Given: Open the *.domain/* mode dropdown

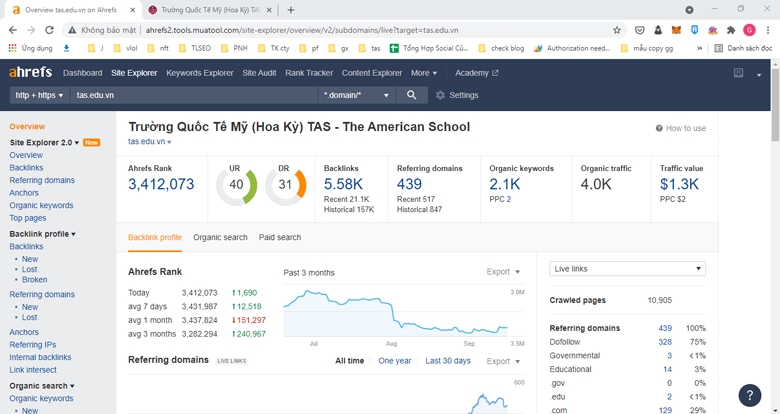Looking at the screenshot, I should point(356,95).
